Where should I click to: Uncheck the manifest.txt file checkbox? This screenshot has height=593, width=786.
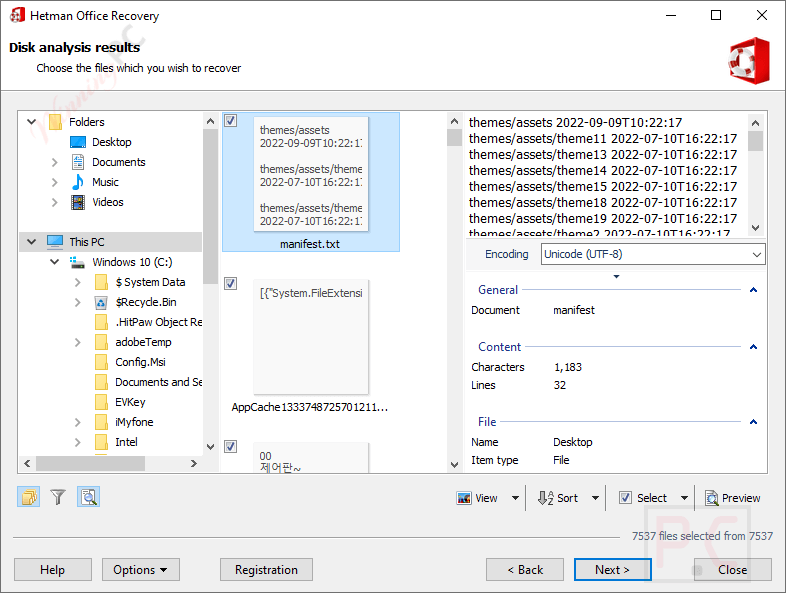(230, 121)
